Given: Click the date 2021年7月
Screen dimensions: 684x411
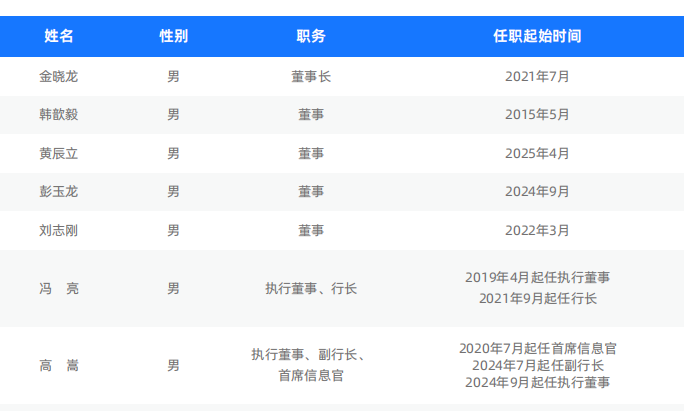Looking at the screenshot, I should point(537,76).
